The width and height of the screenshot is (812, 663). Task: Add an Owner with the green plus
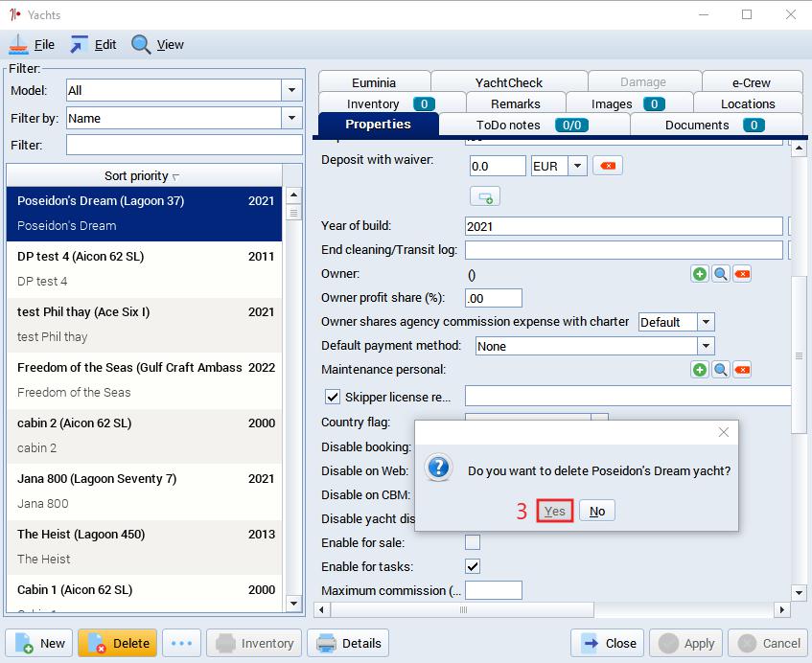pyautogui.click(x=700, y=274)
